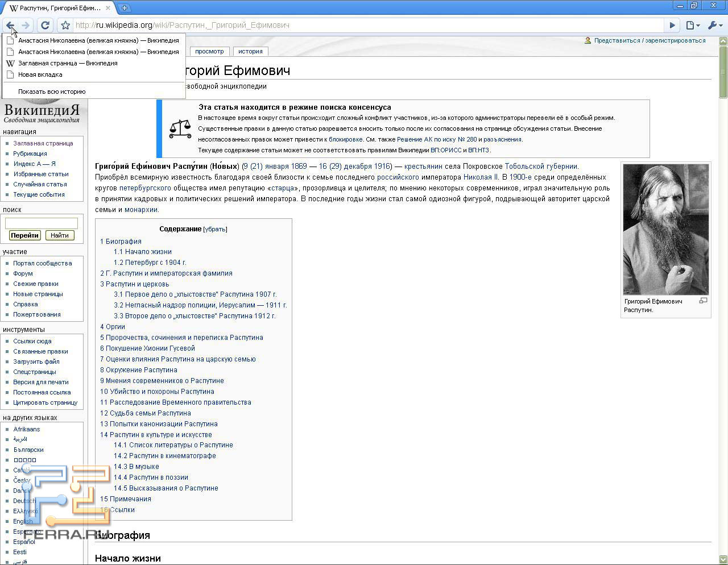Open Заглавная страница sidebar link
Image resolution: width=728 pixels, height=565 pixels.
coord(43,143)
